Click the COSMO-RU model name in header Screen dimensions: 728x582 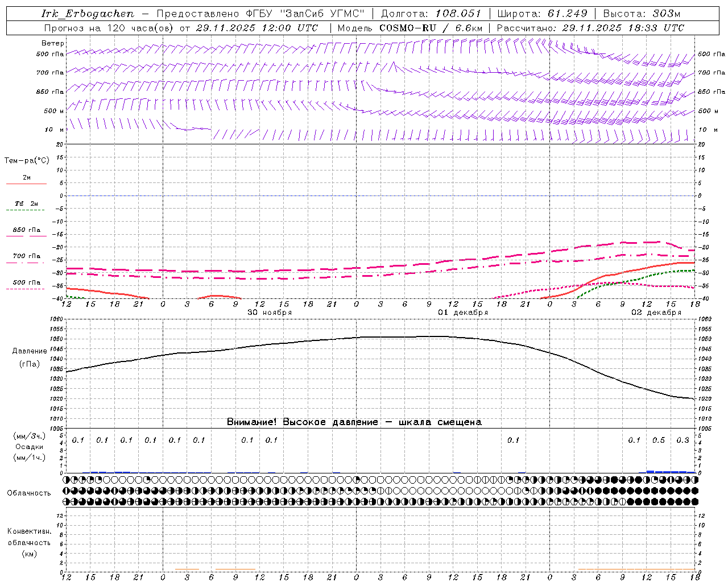pos(404,28)
